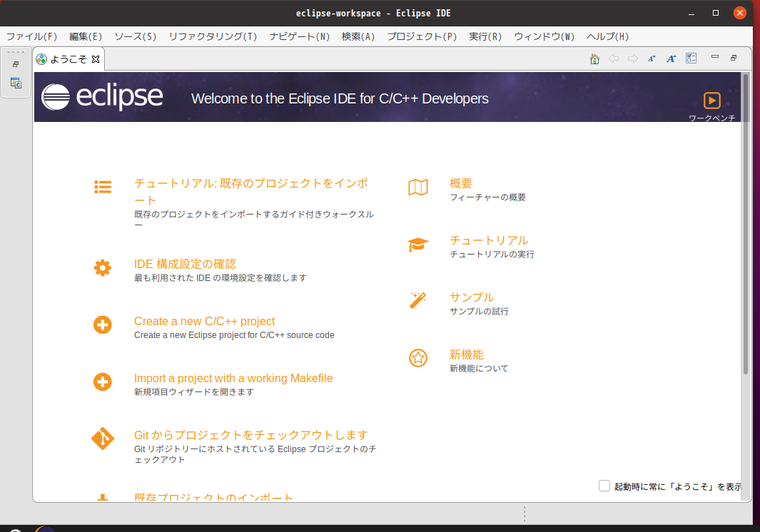Image resolution: width=760 pixels, height=532 pixels.
Task: Click the welcome page vertical scrollbar
Action: (746, 224)
